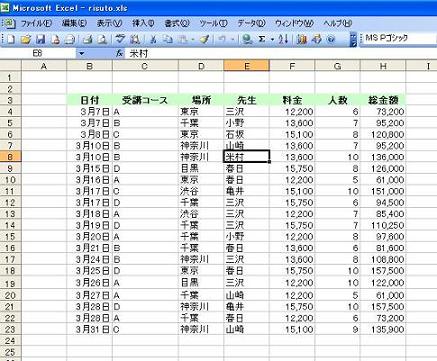This screenshot has width=437, height=361.
Task: Show the Drawing toolbar icon
Action: point(316,39)
